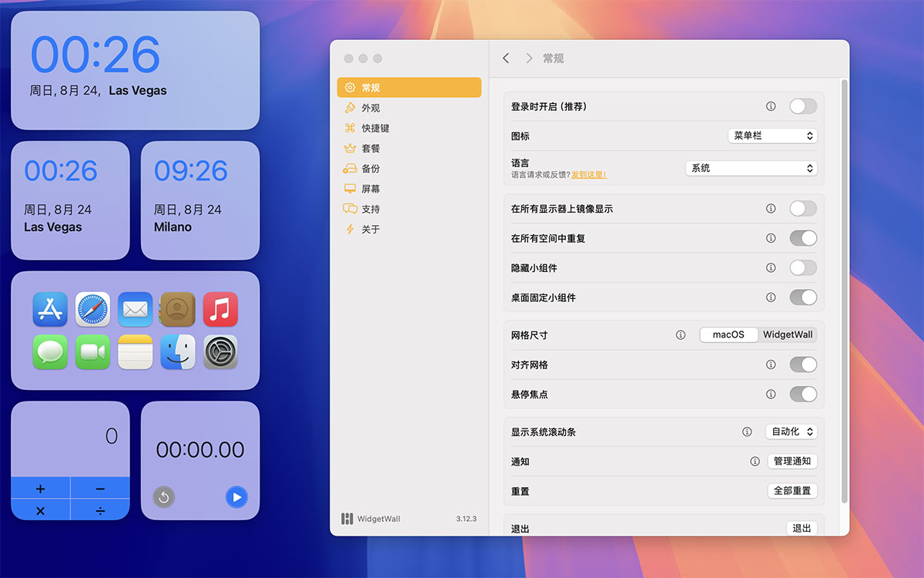
Task: Click calculator minus button
Action: click(100, 489)
